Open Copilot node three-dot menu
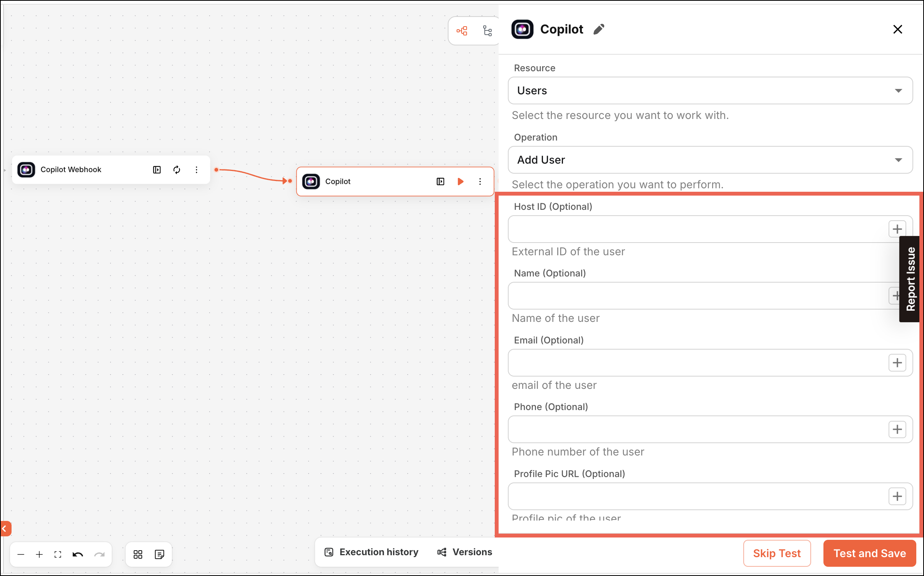The image size is (924, 576). [x=480, y=181]
